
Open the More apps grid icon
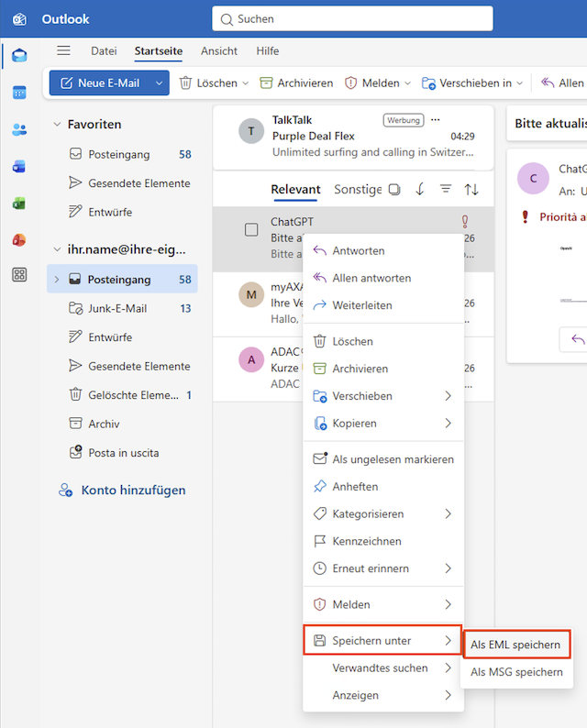click(x=19, y=275)
